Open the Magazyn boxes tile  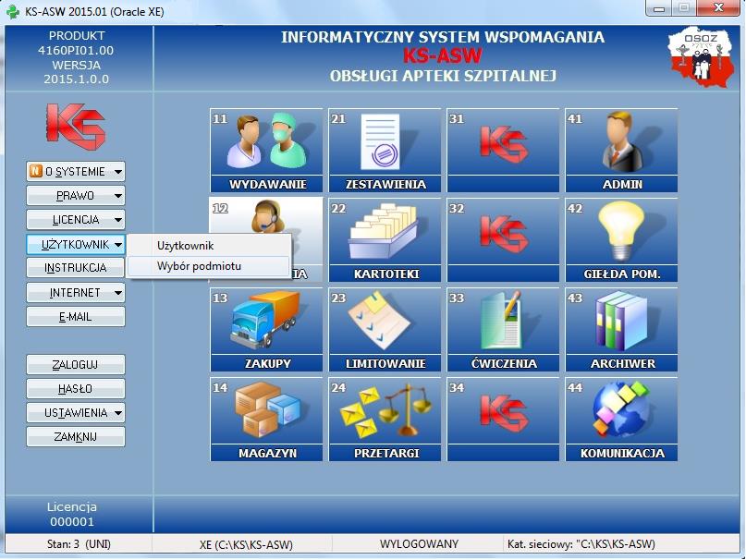click(266, 419)
